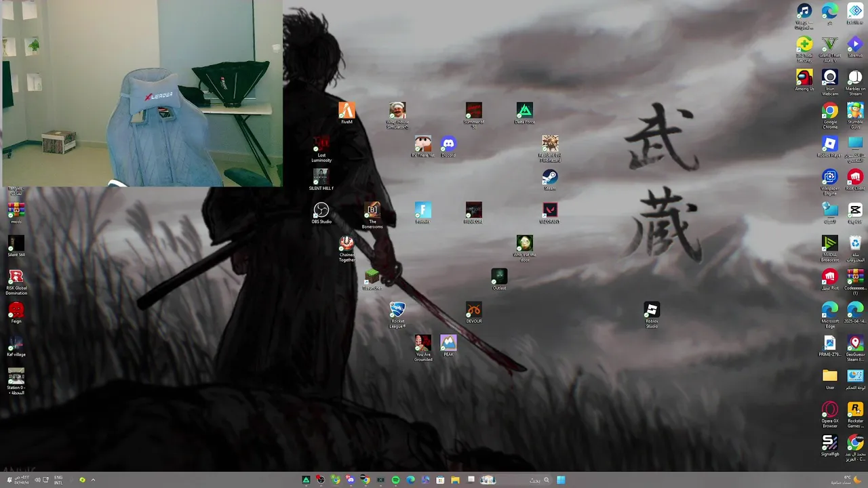Launch the DEVOUR game shortcut

[x=474, y=312]
